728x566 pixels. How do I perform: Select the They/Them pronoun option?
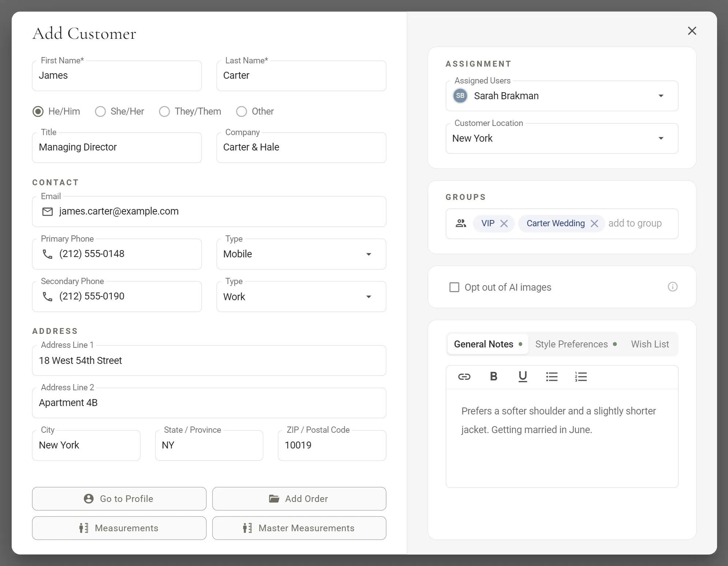click(x=164, y=111)
